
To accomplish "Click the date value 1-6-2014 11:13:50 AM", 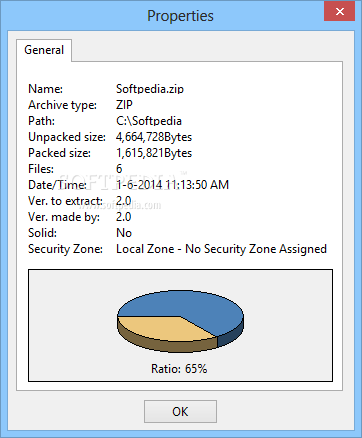I will (172, 185).
